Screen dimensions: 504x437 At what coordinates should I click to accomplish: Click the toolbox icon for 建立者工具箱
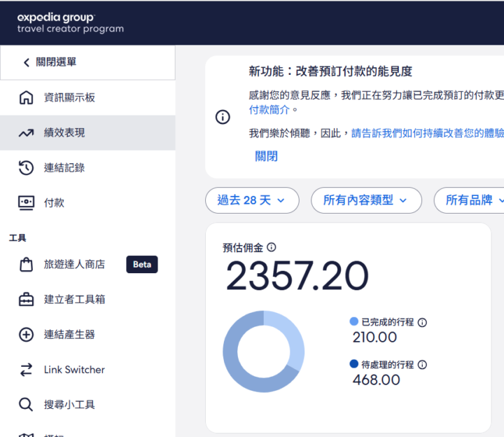coord(26,299)
